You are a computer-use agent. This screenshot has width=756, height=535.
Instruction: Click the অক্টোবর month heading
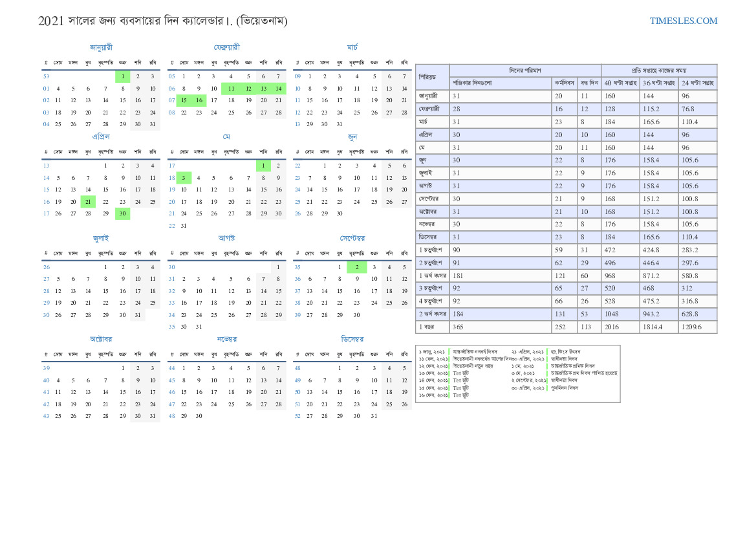[x=101, y=339]
